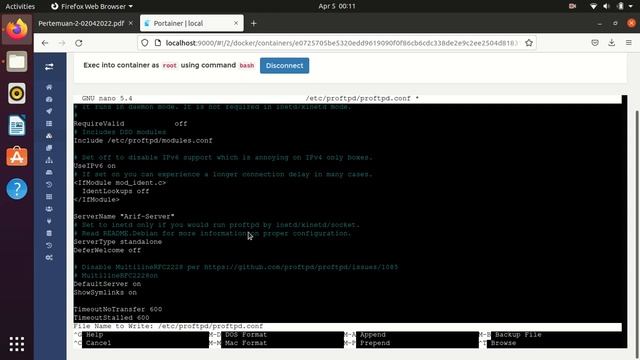Open Users icon in Portainer sidebar
640x360 pixels.
49,209
